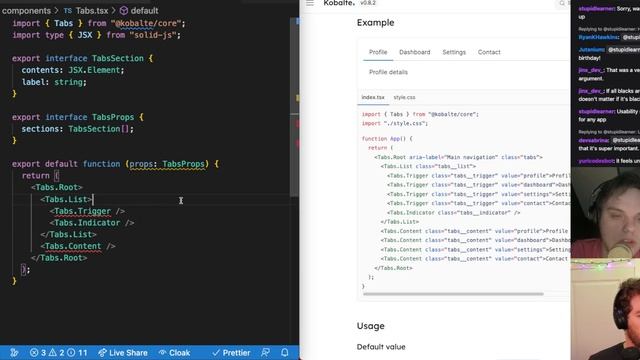
Task: Click the "solid-js" import string
Action: (153, 35)
